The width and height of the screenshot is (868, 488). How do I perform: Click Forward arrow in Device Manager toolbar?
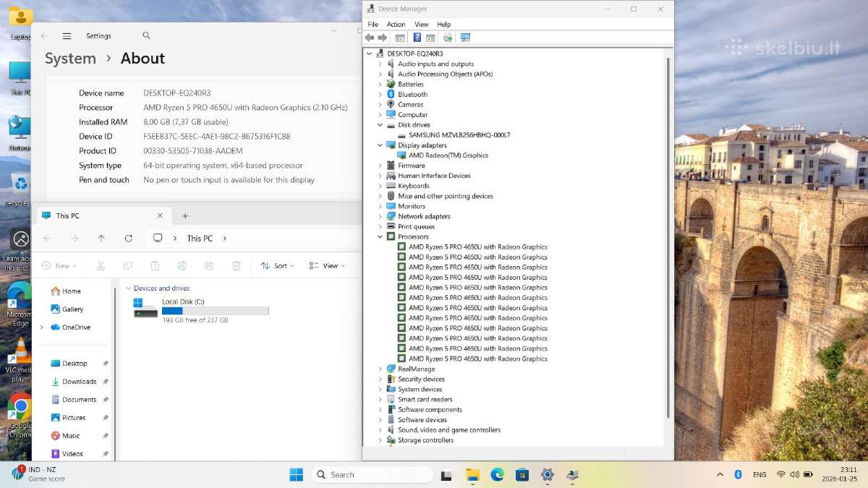pyautogui.click(x=382, y=38)
